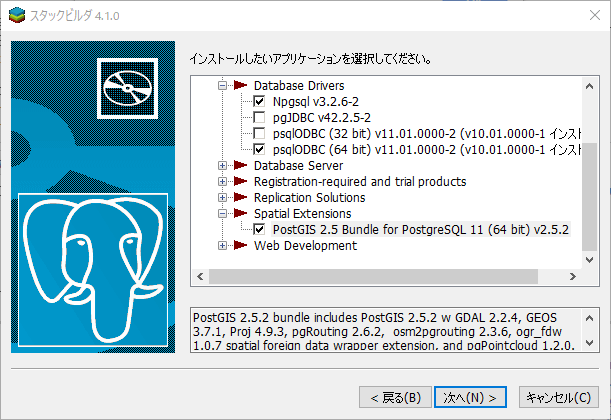
Task: Expand the Replication Solutions node
Action: click(x=222, y=198)
